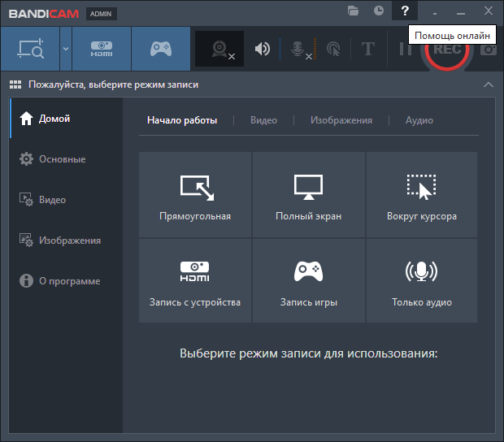The image size is (504, 442).
Task: Switch to Начало работы tab
Action: 182,120
